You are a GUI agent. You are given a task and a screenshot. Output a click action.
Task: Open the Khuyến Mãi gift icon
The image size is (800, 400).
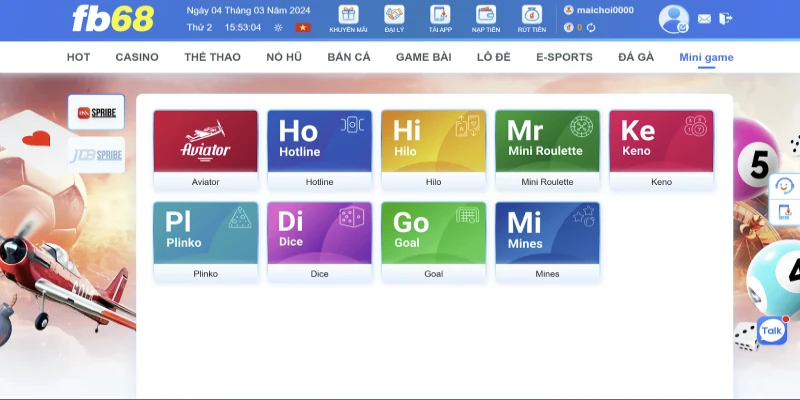tap(348, 15)
